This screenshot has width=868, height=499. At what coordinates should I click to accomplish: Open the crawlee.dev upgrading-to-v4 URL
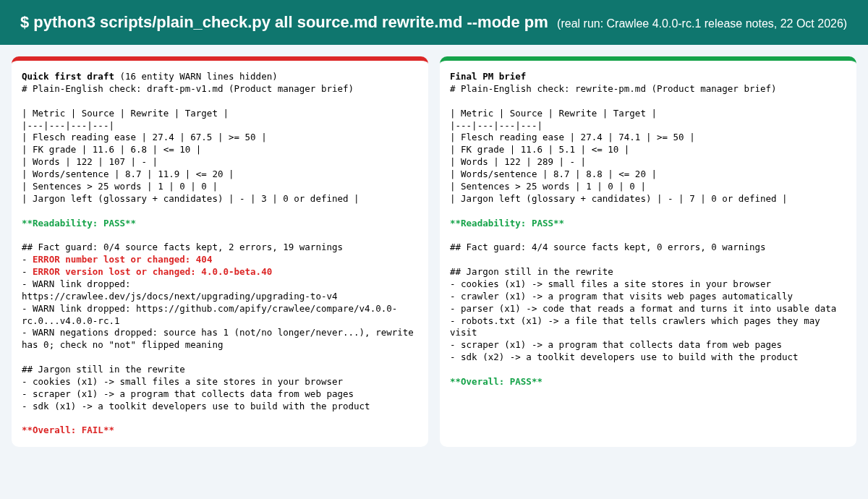pos(179,297)
